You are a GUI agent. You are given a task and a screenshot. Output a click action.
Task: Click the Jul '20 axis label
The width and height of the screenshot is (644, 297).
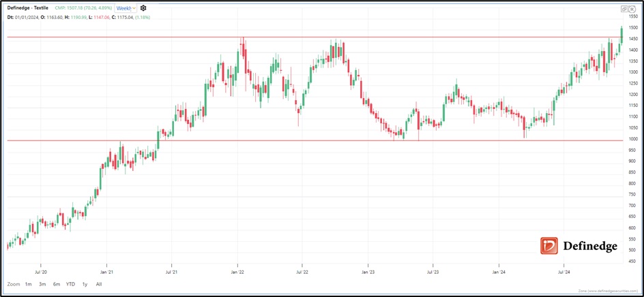41,272
